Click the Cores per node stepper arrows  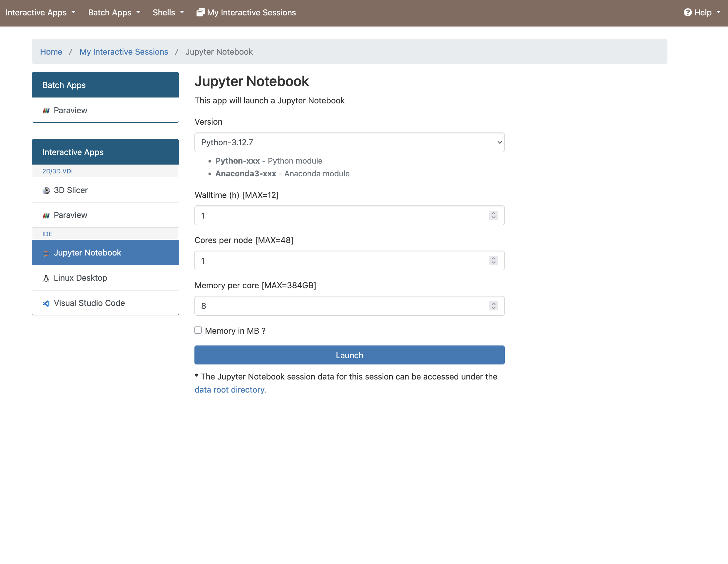click(493, 260)
